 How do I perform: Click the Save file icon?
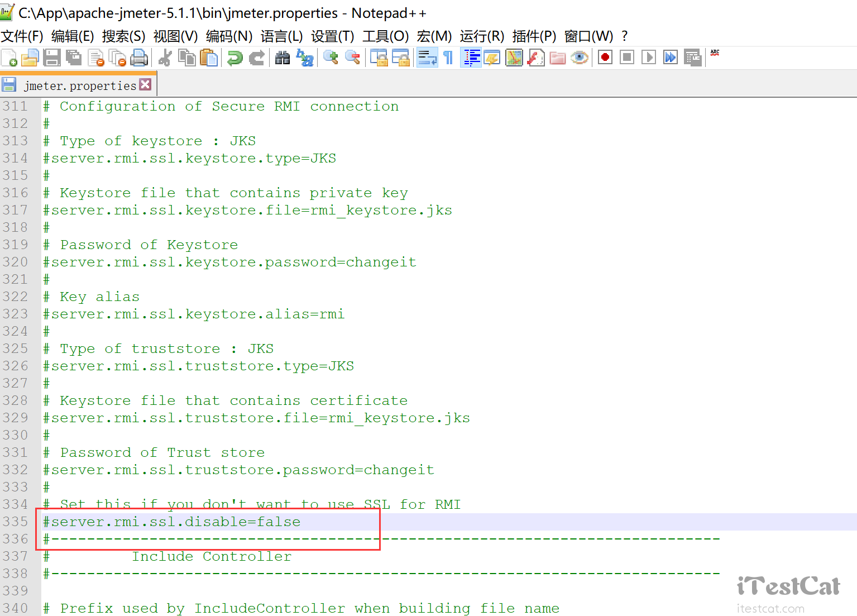(52, 58)
